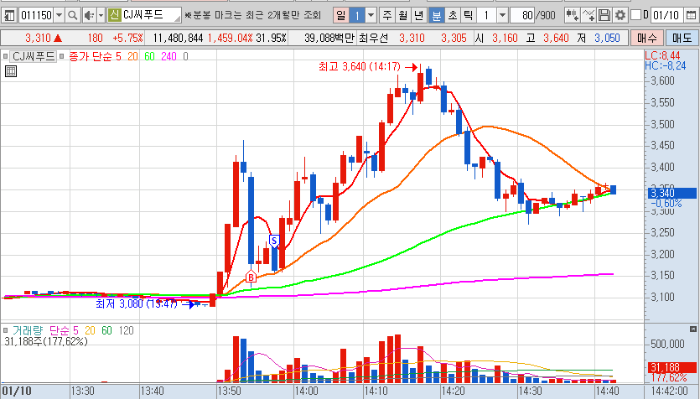Image resolution: width=700 pixels, height=399 pixels.
Task: Click the 매수 buy button
Action: (x=646, y=38)
